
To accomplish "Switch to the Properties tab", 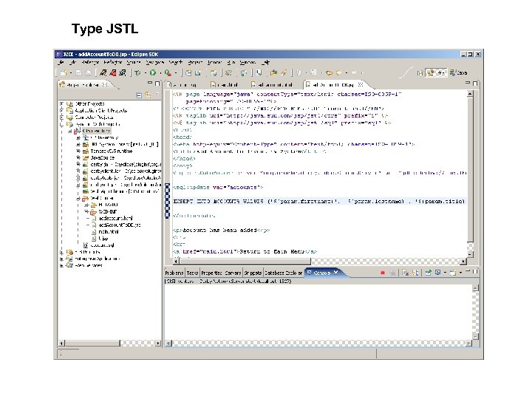I will coord(211,273).
